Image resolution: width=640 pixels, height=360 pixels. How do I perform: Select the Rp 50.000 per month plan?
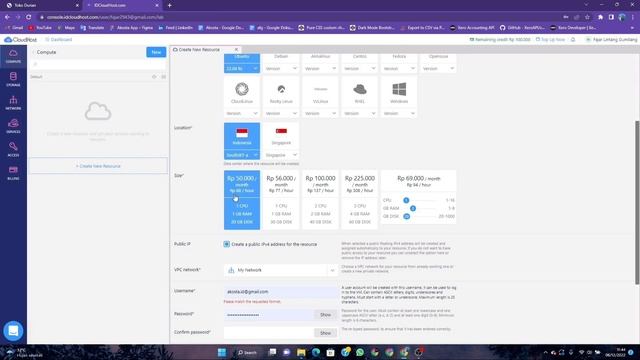point(242,200)
